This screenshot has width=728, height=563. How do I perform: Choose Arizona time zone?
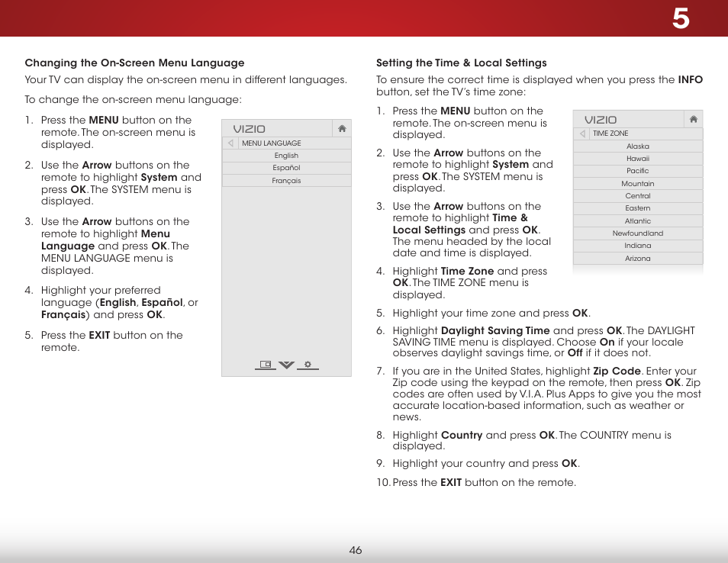(x=638, y=259)
